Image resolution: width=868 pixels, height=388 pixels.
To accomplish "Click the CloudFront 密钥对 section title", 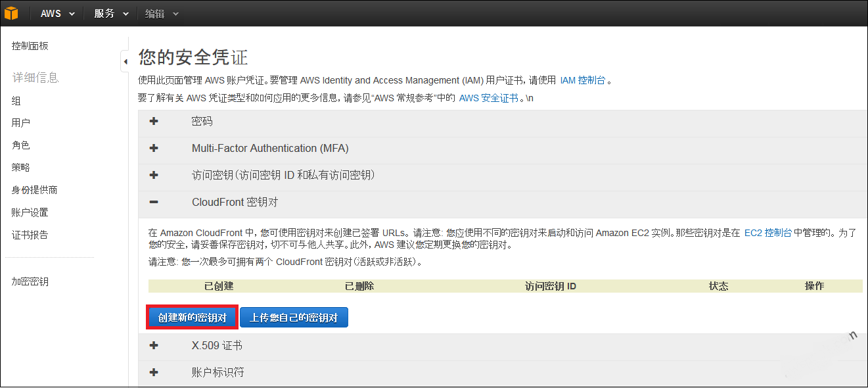I will coord(235,202).
